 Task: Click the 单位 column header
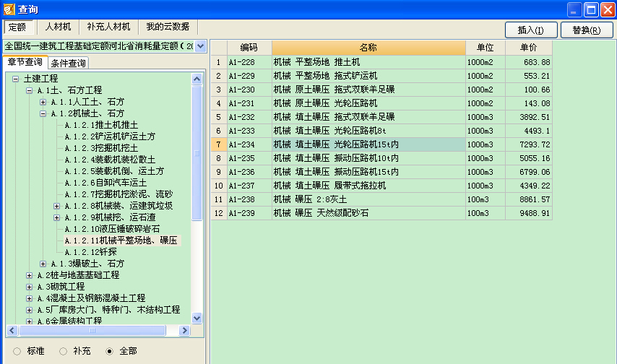(486, 48)
